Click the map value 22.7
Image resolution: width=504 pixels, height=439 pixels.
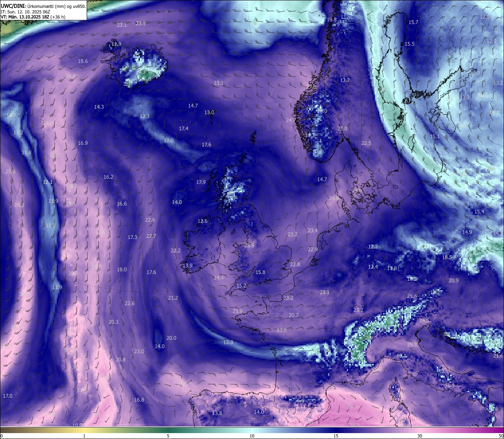[151, 236]
